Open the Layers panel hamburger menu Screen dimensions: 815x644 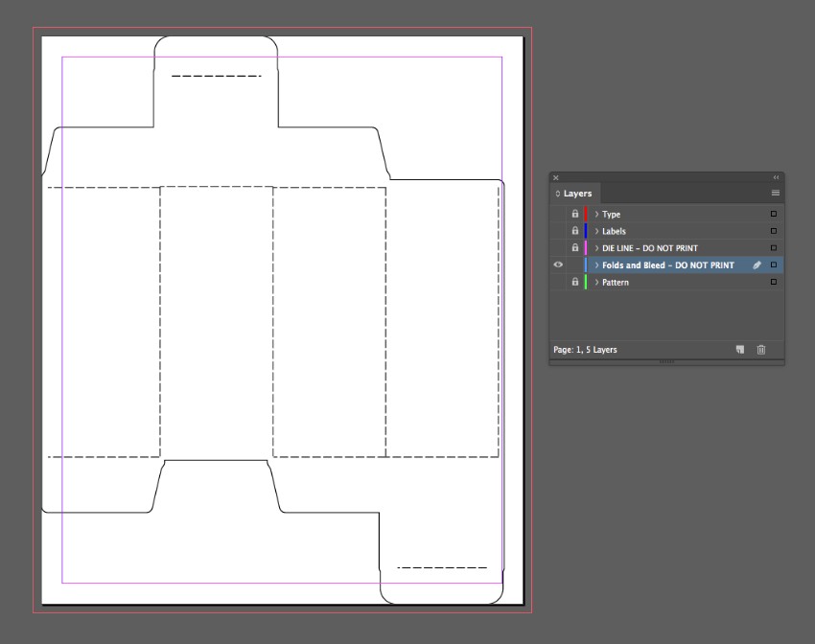tap(775, 194)
